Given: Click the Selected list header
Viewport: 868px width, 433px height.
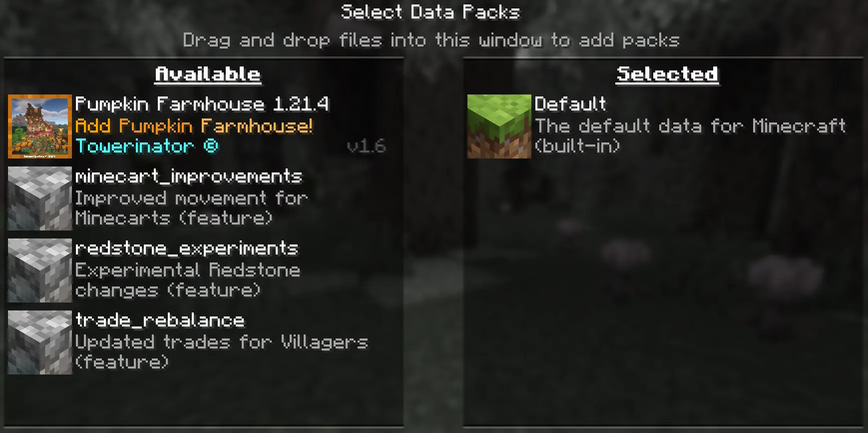Looking at the screenshot, I should point(667,74).
